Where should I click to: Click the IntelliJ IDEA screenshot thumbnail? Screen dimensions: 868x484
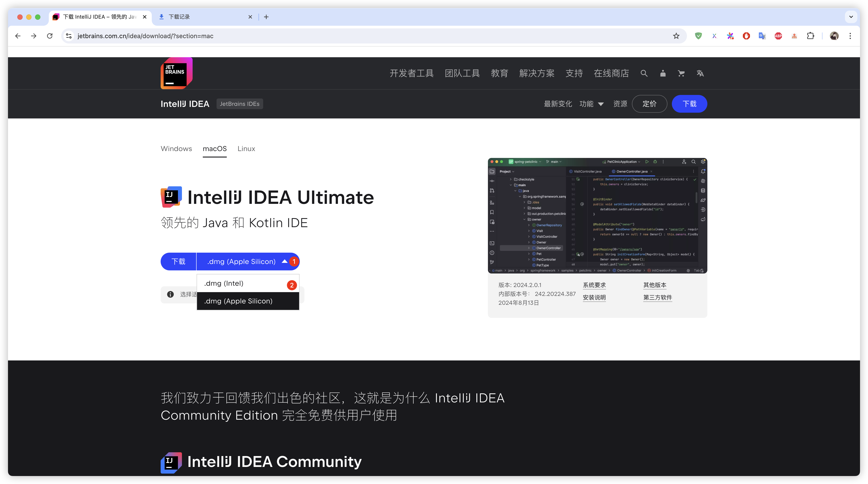pos(597,216)
